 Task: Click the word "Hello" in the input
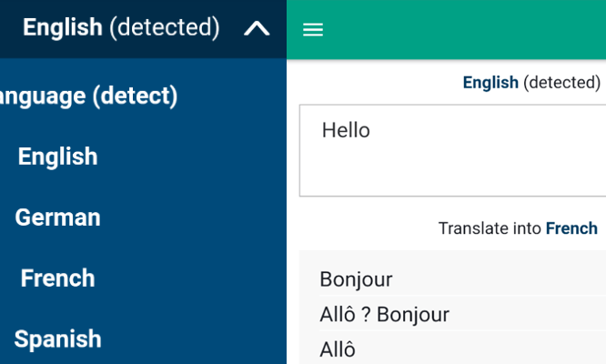tap(346, 130)
